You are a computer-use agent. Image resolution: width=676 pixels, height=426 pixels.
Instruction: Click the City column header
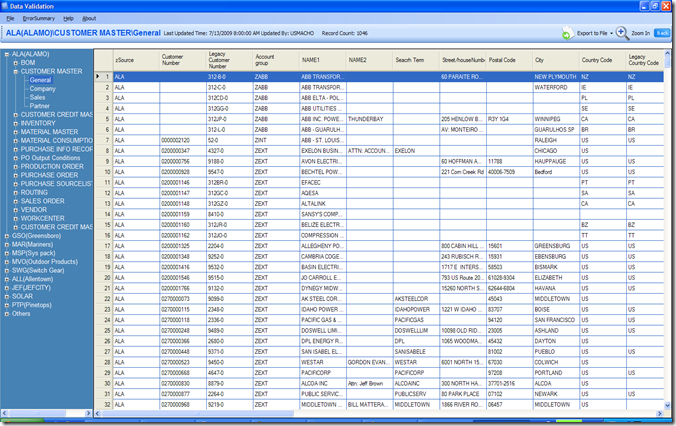point(556,60)
